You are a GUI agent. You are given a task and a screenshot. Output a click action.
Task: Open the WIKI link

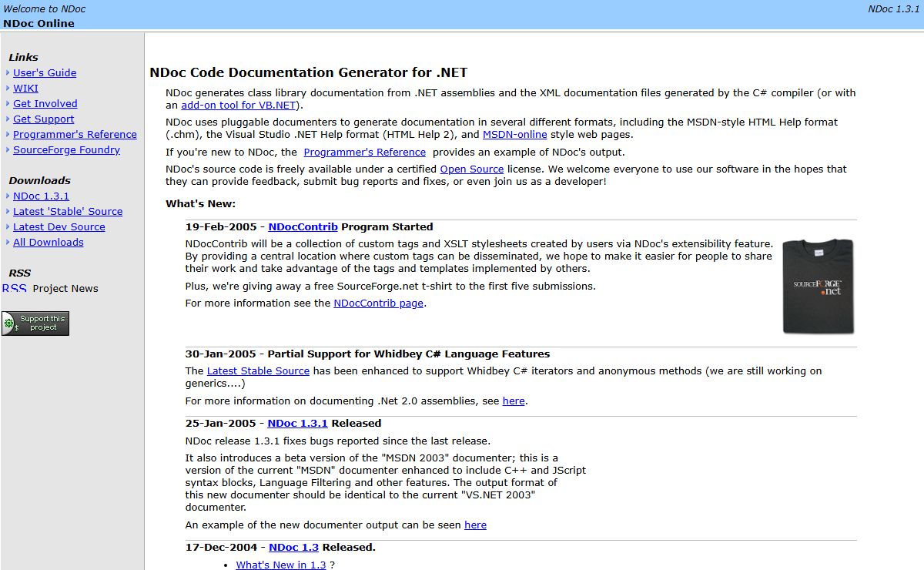[25, 88]
